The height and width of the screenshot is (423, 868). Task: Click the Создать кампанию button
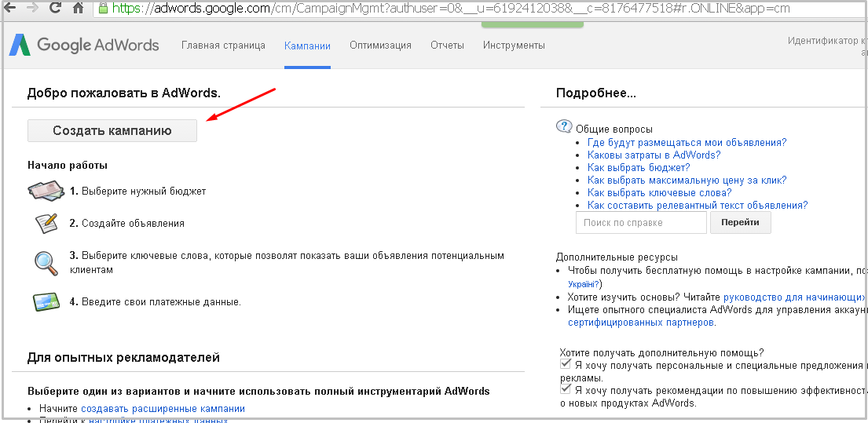(x=112, y=130)
